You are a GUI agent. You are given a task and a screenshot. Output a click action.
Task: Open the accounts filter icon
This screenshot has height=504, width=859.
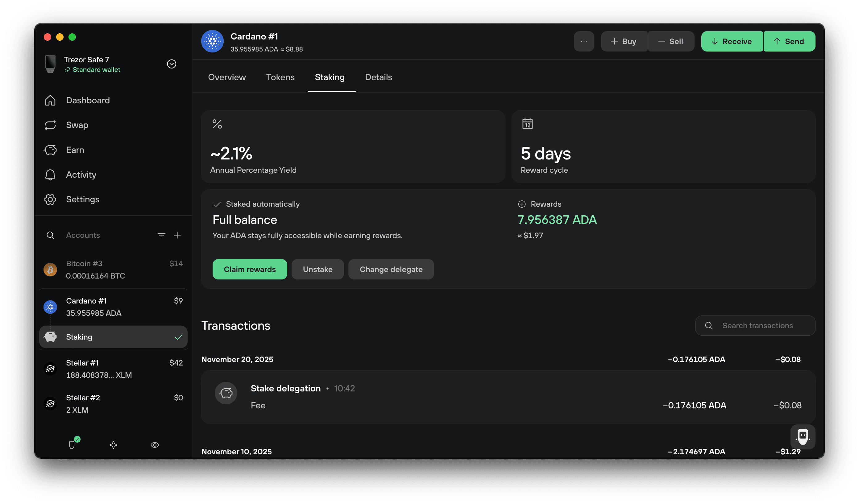coord(162,235)
